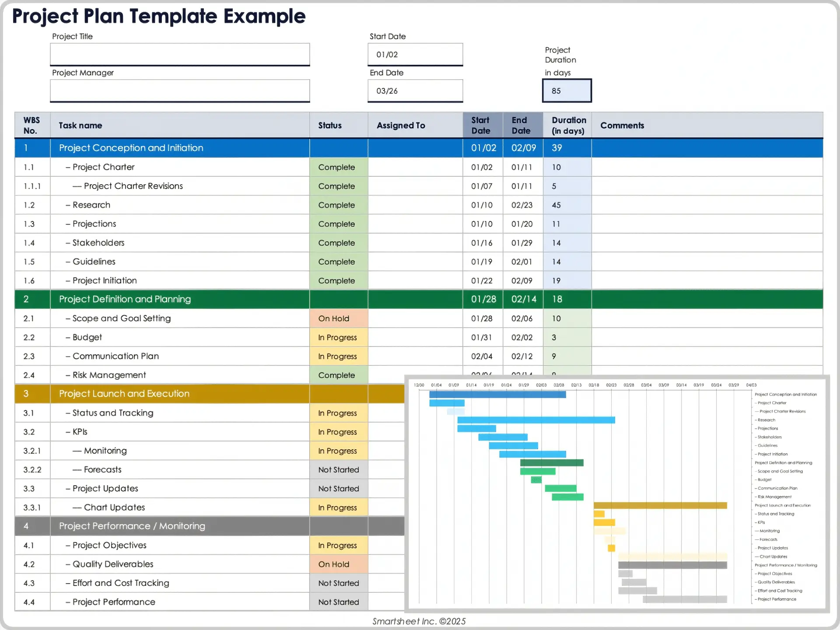
Task: Select the Project Definition and Planning header row
Action: coord(125,299)
